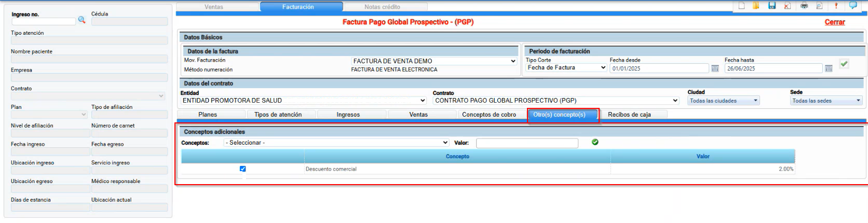This screenshot has height=223, width=868.
Task: Click the Valor column header
Action: pos(703,156)
